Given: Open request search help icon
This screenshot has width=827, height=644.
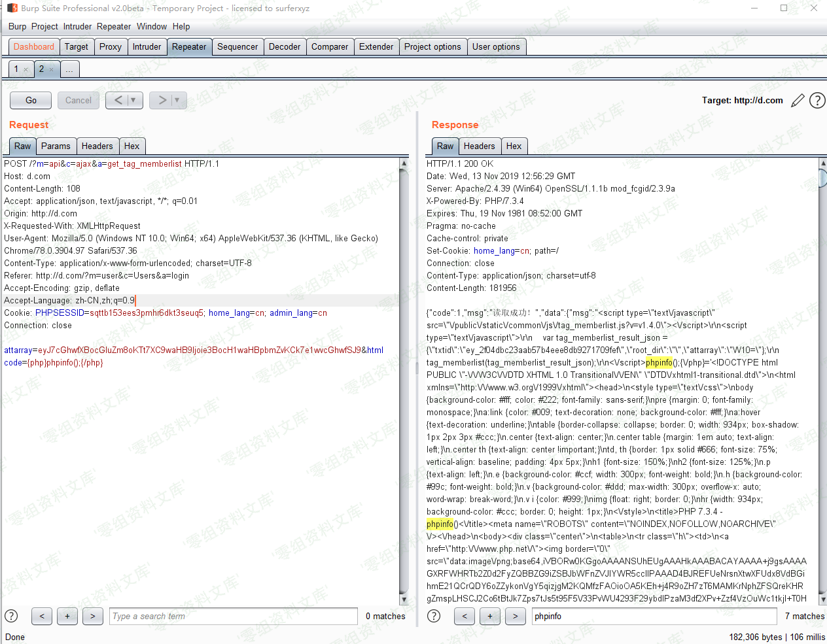Looking at the screenshot, I should [11, 616].
